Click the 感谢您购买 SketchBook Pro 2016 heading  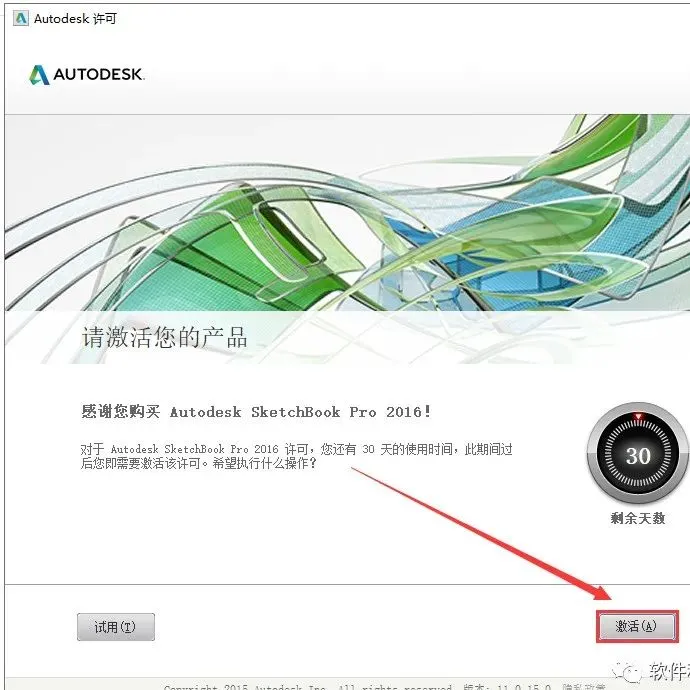pos(256,411)
